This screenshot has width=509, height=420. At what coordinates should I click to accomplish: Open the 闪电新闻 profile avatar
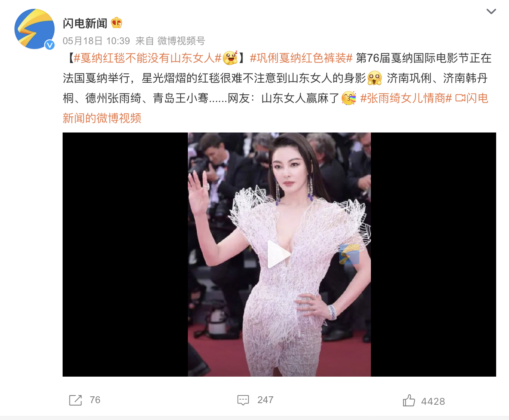coord(35,29)
